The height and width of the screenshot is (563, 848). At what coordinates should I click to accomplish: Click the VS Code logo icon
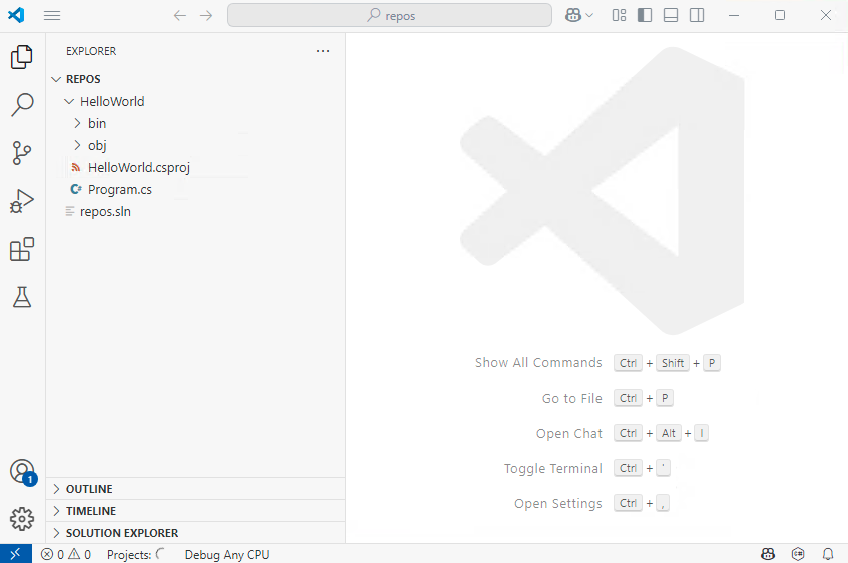click(x=16, y=15)
